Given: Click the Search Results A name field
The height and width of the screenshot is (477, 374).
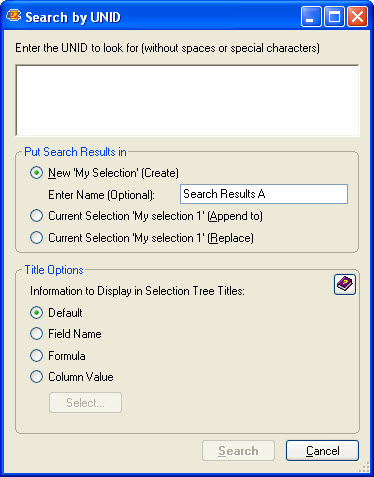Looking at the screenshot, I should coord(264,194).
